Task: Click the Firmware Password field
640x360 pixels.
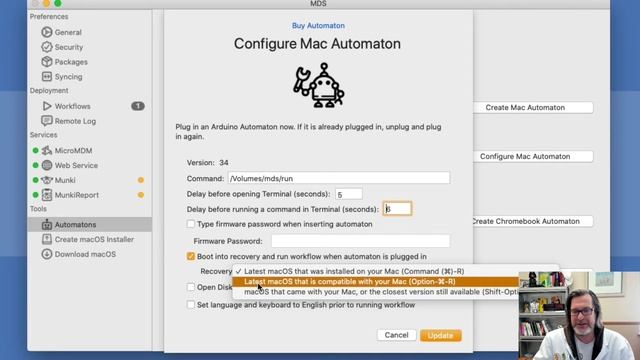Action: (x=360, y=241)
